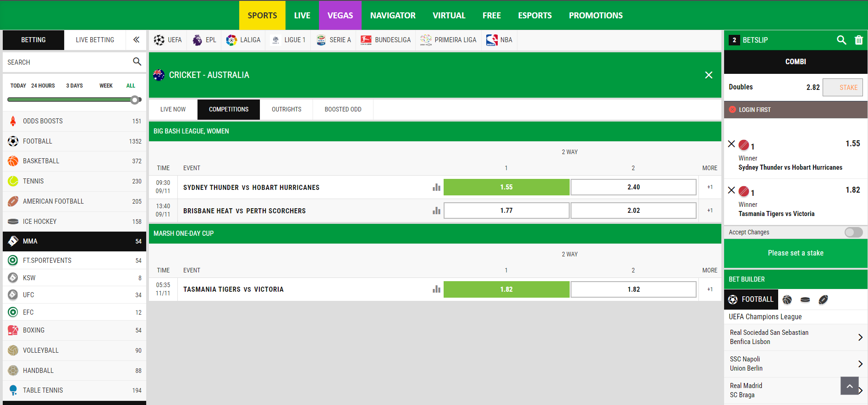Toggle white 1.82 odds for Victoria

633,289
